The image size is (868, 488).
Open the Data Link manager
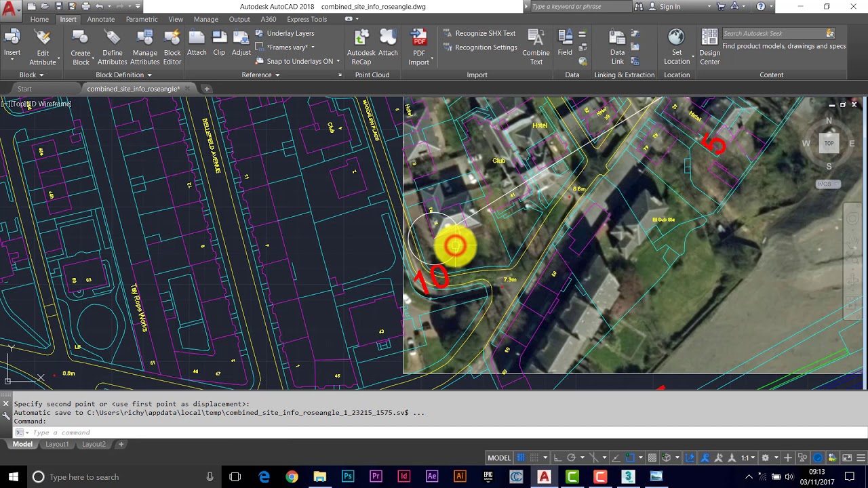[617, 48]
